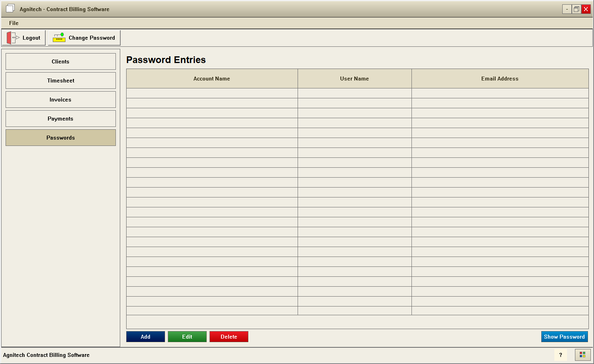Open the File menu
Image resolution: width=594 pixels, height=364 pixels.
click(13, 23)
